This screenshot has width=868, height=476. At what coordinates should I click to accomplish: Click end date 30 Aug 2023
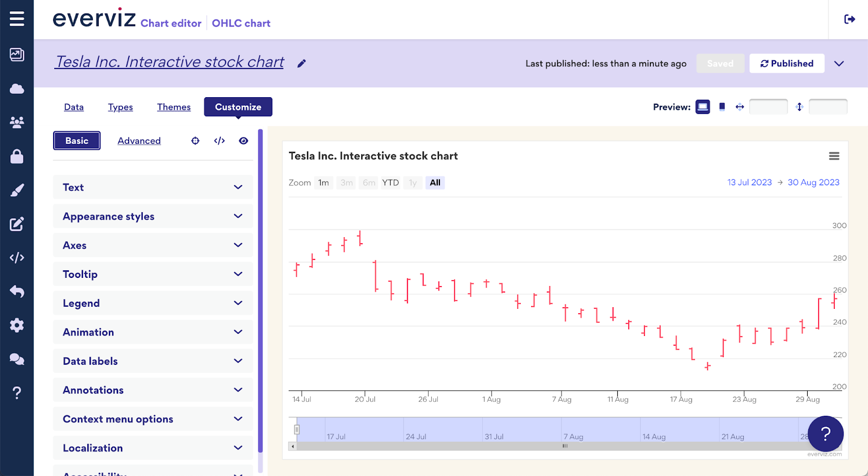[x=814, y=182]
